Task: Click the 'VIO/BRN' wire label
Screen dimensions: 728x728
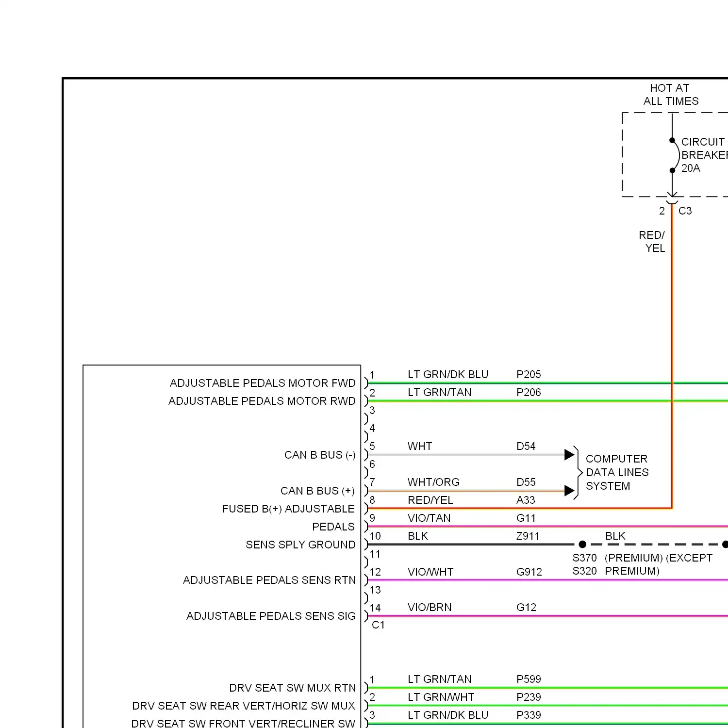Action: pos(430,607)
